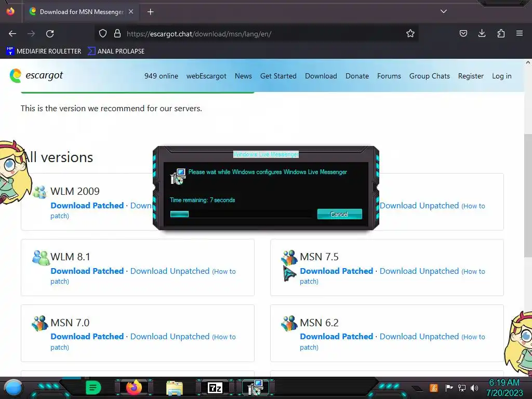Download Patched MSN 7.0
The image size is (532, 399).
[87, 337]
